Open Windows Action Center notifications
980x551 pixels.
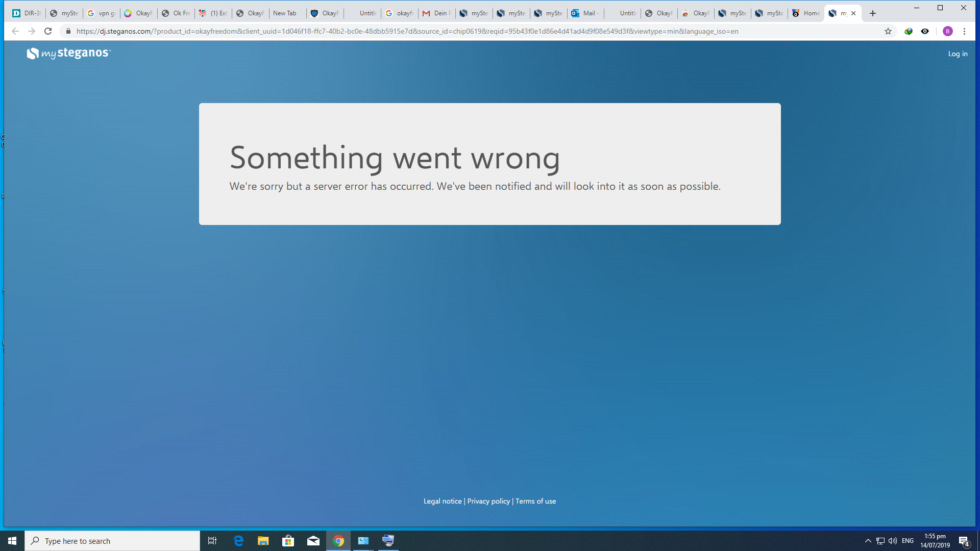pyautogui.click(x=964, y=541)
